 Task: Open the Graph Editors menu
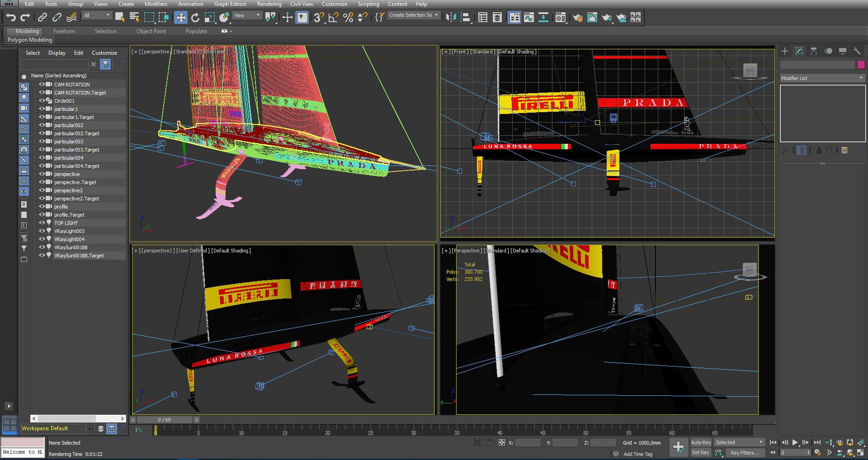(230, 4)
